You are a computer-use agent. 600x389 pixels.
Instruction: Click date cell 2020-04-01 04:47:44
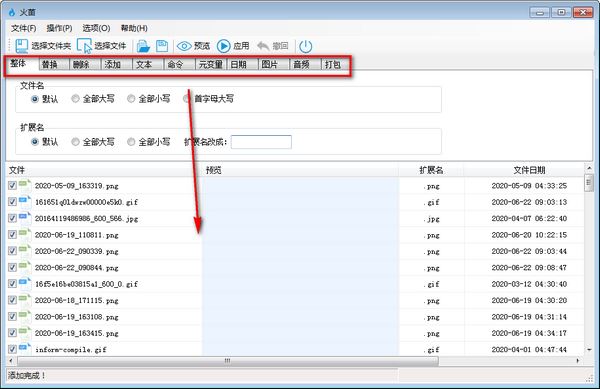click(x=529, y=349)
